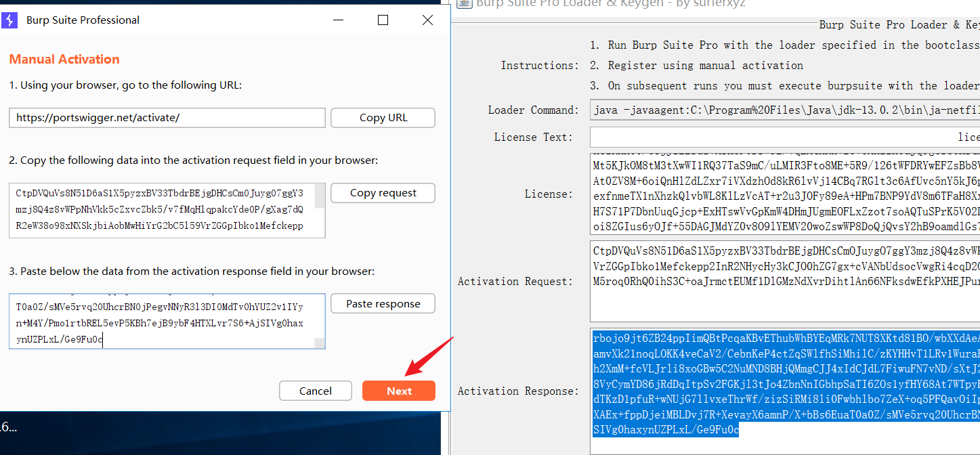Click step 2 'Copy the following data' instruction
Viewport: 980px width, 455px height.
point(194,160)
